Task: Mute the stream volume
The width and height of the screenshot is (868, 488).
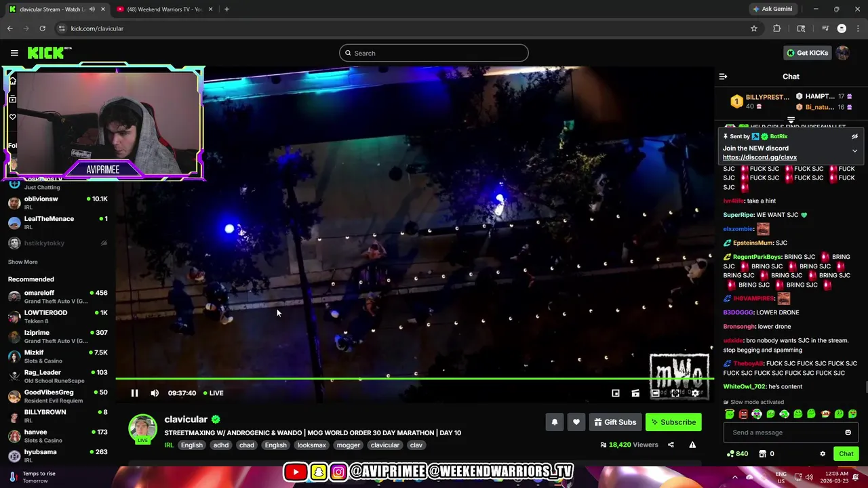Action: point(155,393)
